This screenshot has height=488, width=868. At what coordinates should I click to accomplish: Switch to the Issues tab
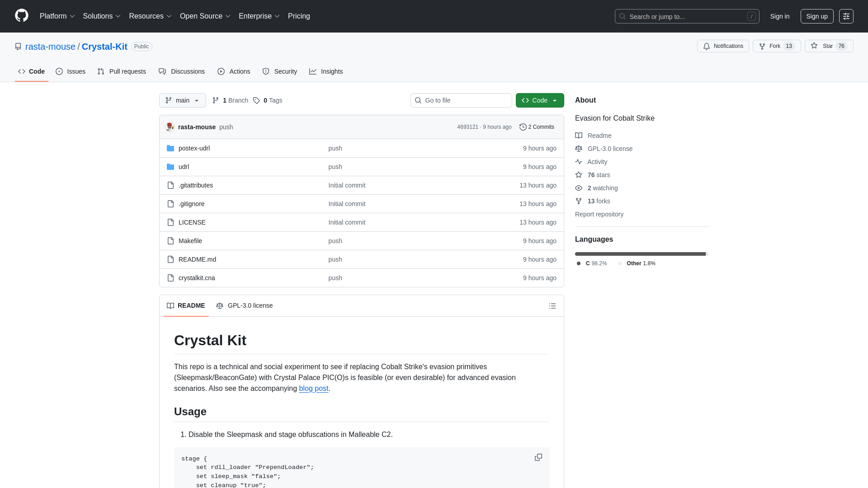point(71,71)
